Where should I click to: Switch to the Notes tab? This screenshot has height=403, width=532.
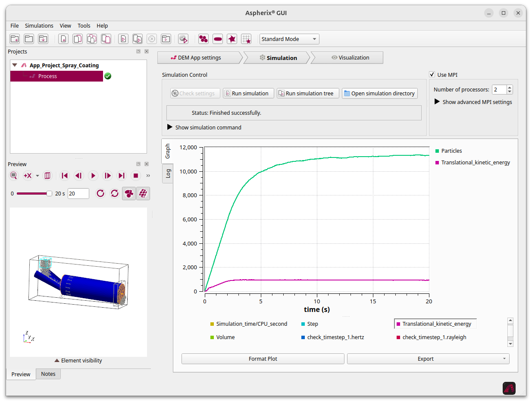pyautogui.click(x=48, y=374)
